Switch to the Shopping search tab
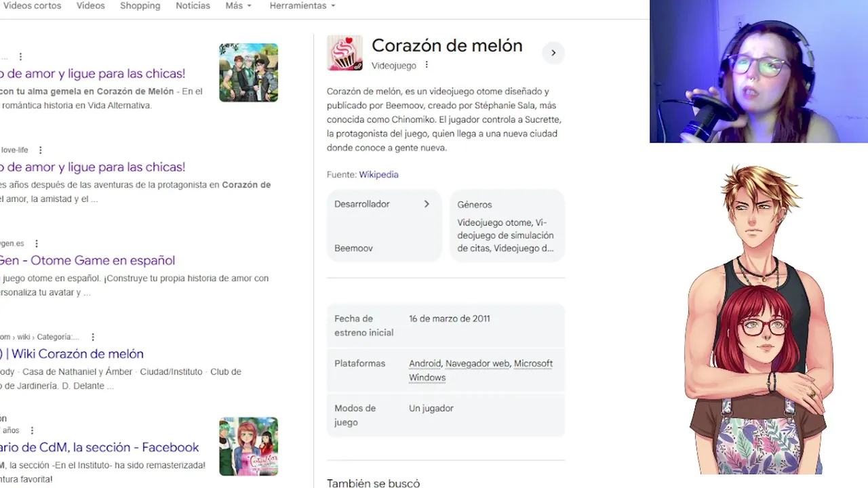Screen dimensions: 868x488 pos(140,5)
